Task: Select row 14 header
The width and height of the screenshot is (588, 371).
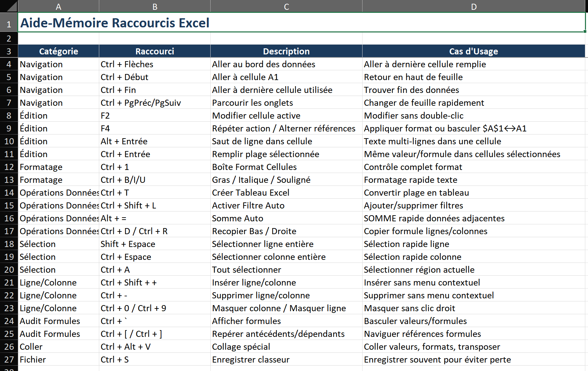Action: coord(9,193)
